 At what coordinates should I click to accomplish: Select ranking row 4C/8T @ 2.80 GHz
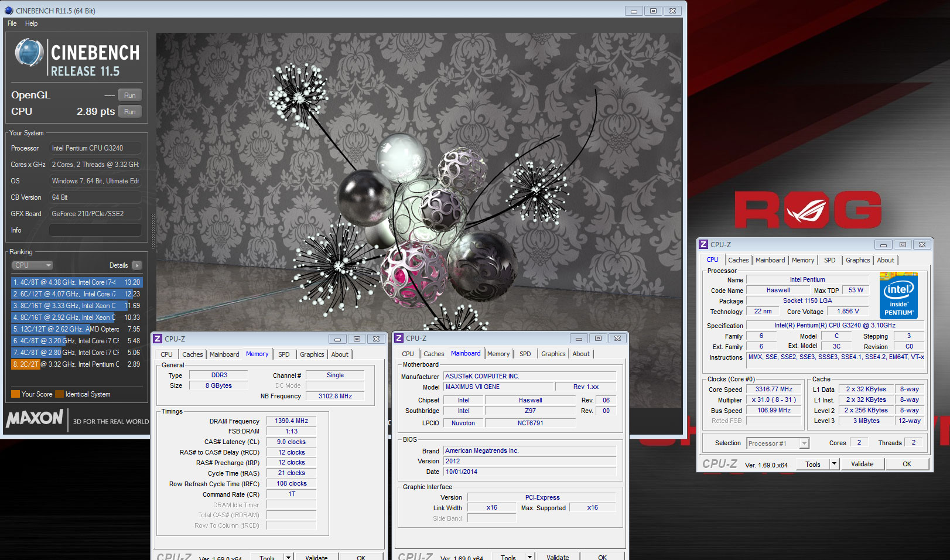click(x=77, y=353)
